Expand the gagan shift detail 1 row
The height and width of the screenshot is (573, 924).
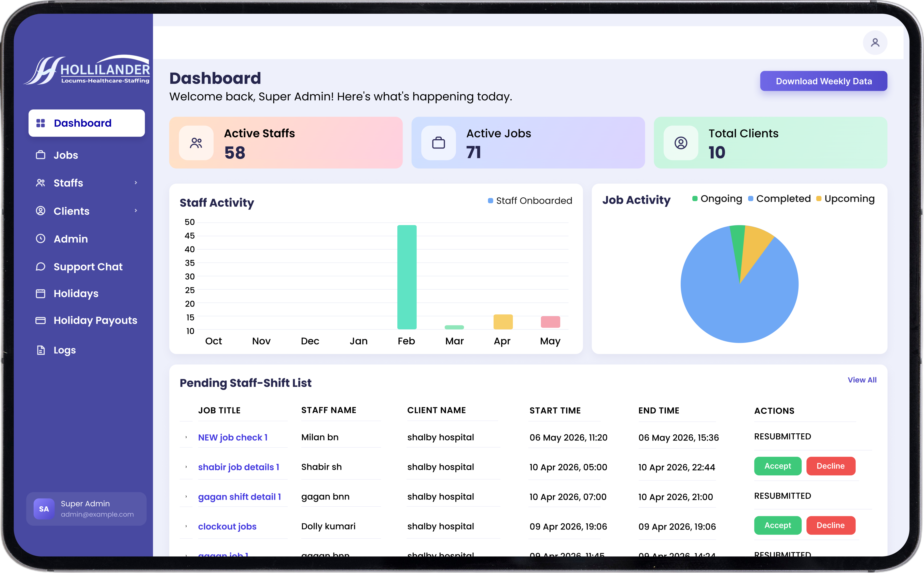point(186,496)
